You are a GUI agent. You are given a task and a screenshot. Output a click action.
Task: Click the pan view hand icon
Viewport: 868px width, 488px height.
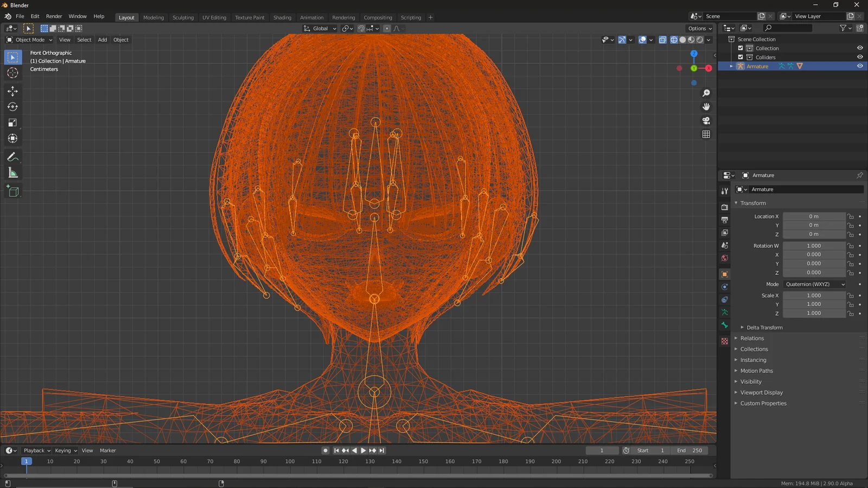click(706, 107)
